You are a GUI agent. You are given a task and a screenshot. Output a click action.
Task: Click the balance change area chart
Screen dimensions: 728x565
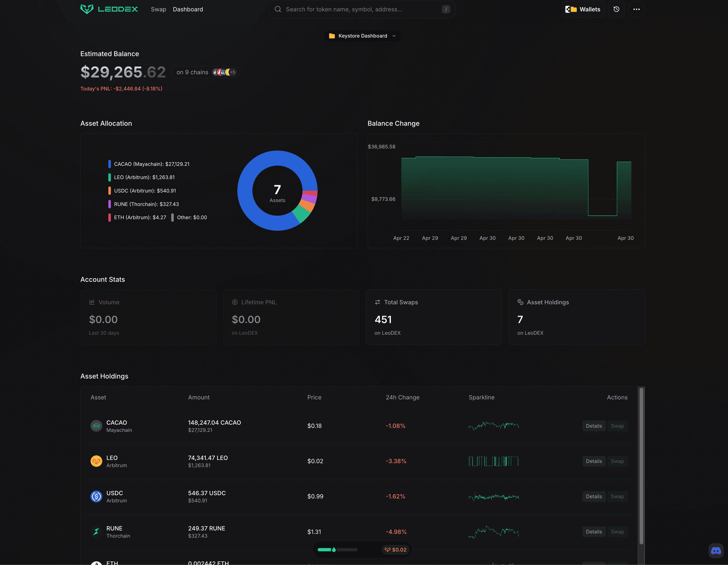[516, 188]
